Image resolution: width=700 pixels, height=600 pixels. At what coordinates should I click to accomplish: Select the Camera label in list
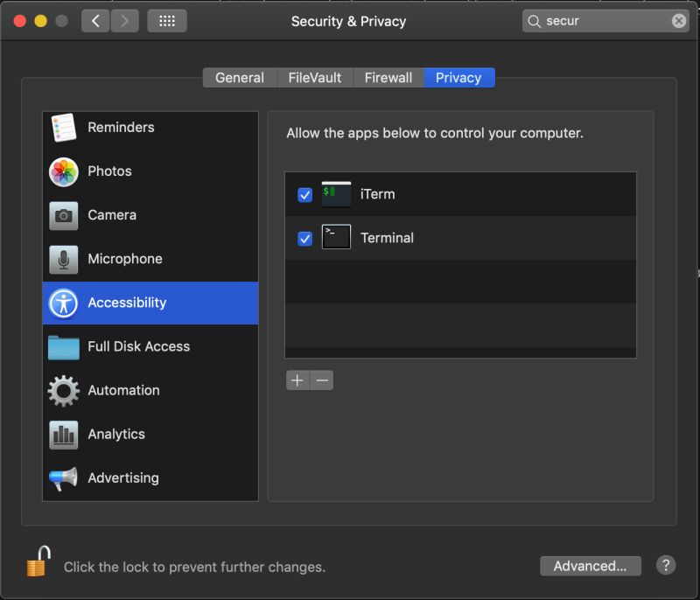112,215
